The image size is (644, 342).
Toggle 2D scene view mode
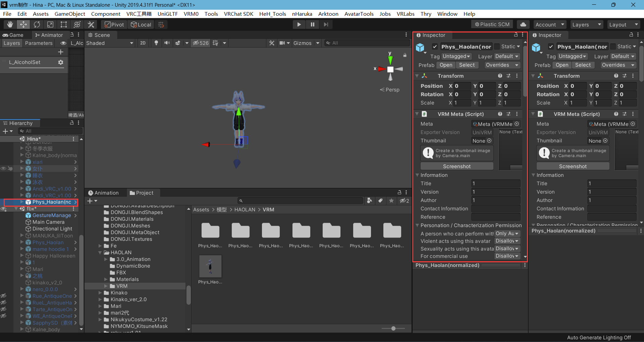[x=143, y=43]
